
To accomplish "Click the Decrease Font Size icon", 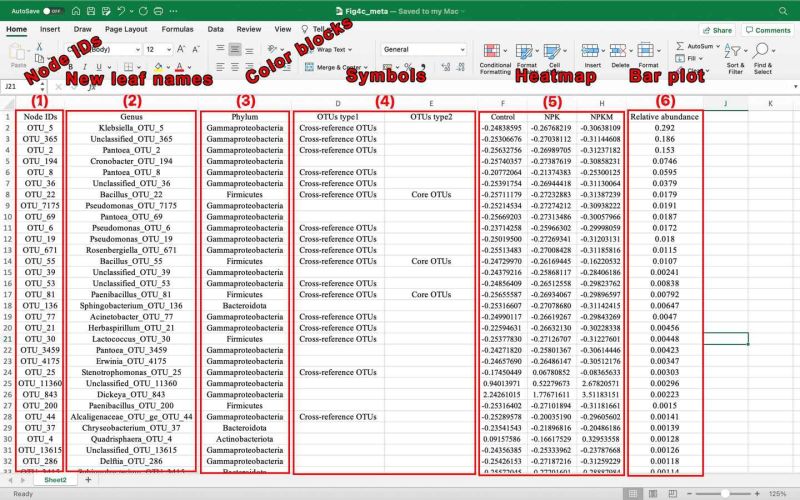I will pyautogui.click(x=196, y=49).
